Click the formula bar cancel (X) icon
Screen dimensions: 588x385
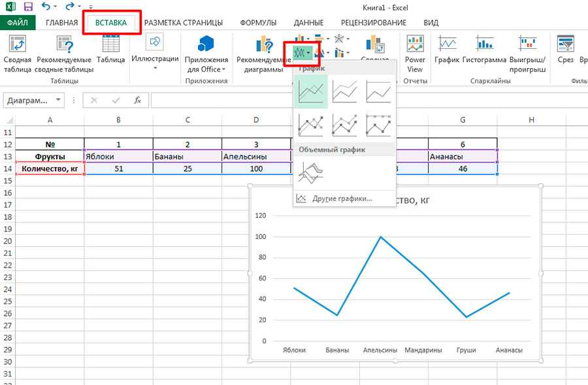click(x=93, y=100)
